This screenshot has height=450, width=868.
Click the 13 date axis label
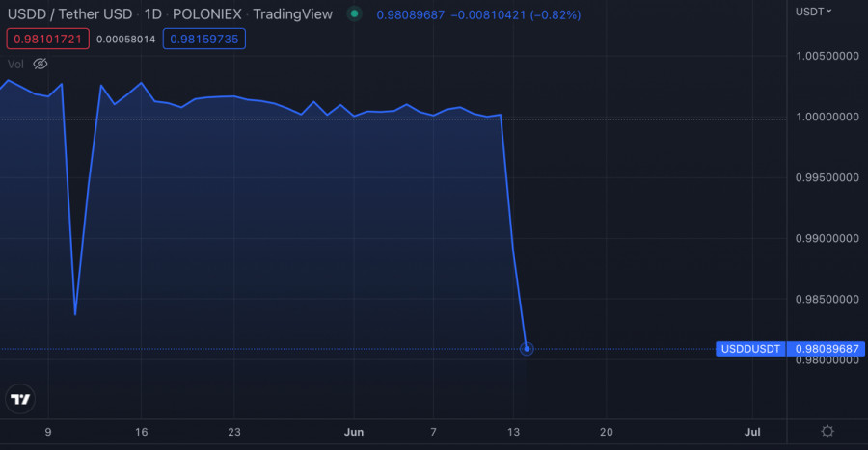click(x=513, y=432)
